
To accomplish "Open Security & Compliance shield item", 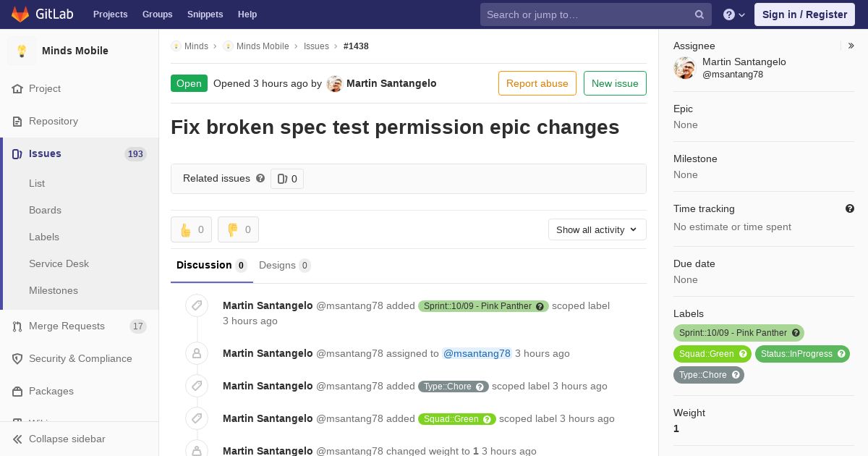I will [x=80, y=359].
